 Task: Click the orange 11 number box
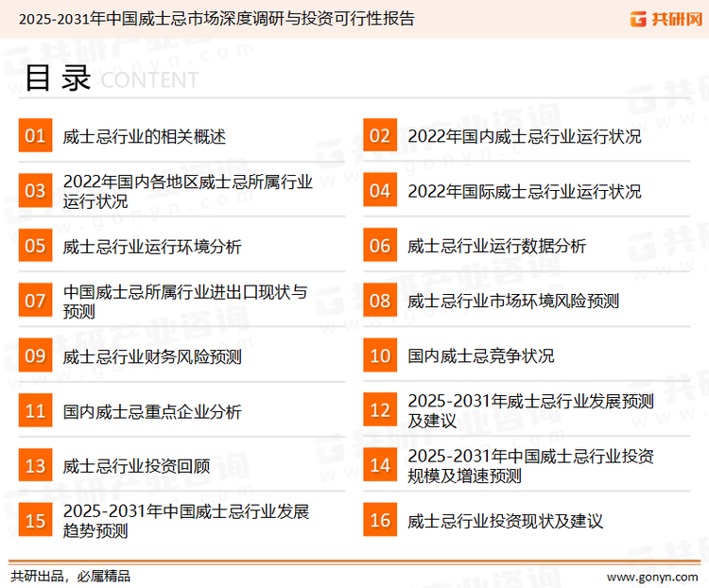[x=35, y=410]
